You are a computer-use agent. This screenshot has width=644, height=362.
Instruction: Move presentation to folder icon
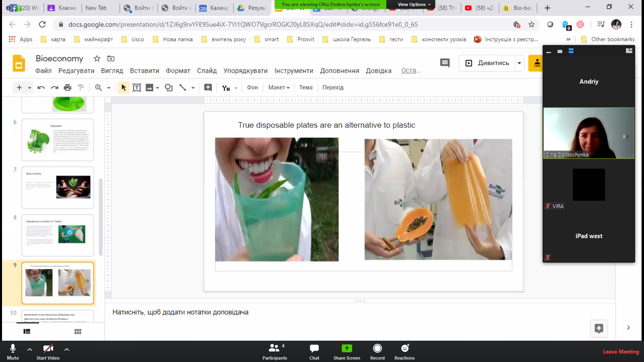(111, 58)
